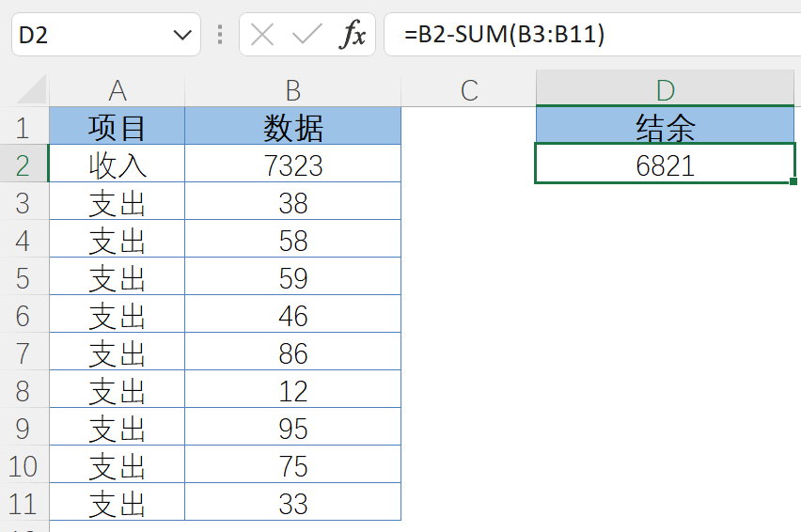
Task: Click the 支出 cell in row 8
Action: (x=117, y=389)
